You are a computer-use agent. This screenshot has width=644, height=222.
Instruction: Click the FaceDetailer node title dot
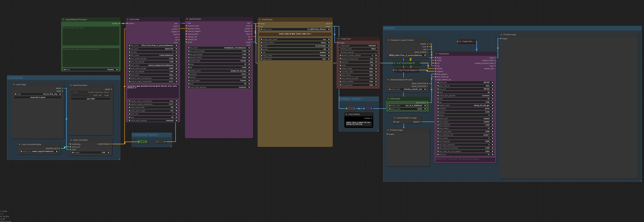tap(436, 54)
